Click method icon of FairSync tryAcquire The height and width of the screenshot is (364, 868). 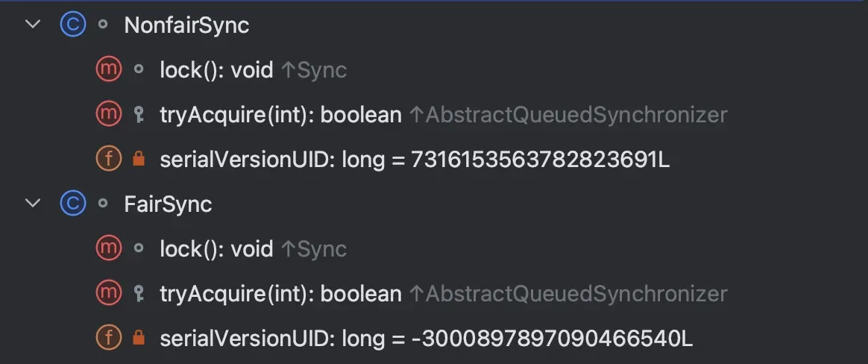coord(109,293)
